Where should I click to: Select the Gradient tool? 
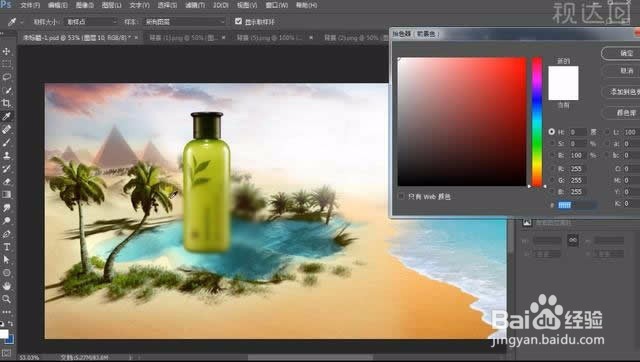(7, 195)
